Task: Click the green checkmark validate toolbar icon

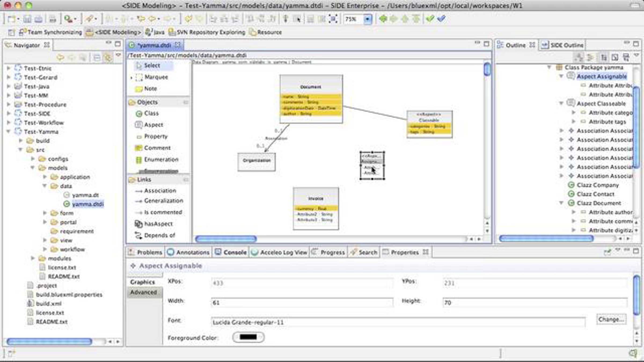Action: coord(430,19)
